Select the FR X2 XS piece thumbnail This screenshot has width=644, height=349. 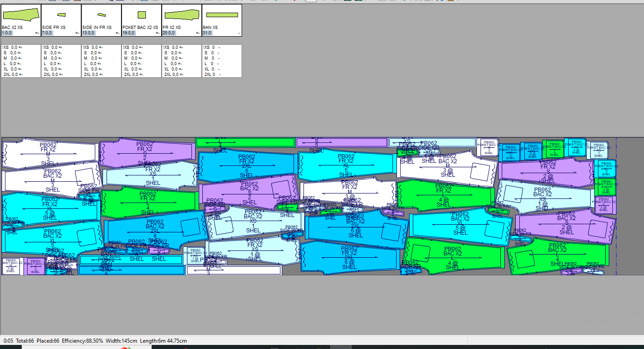point(181,15)
